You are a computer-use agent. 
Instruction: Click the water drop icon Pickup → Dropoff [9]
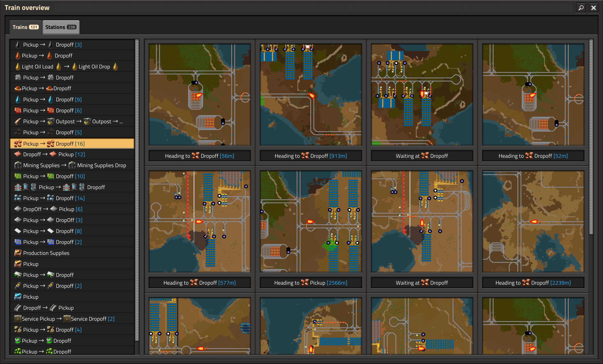click(x=18, y=99)
